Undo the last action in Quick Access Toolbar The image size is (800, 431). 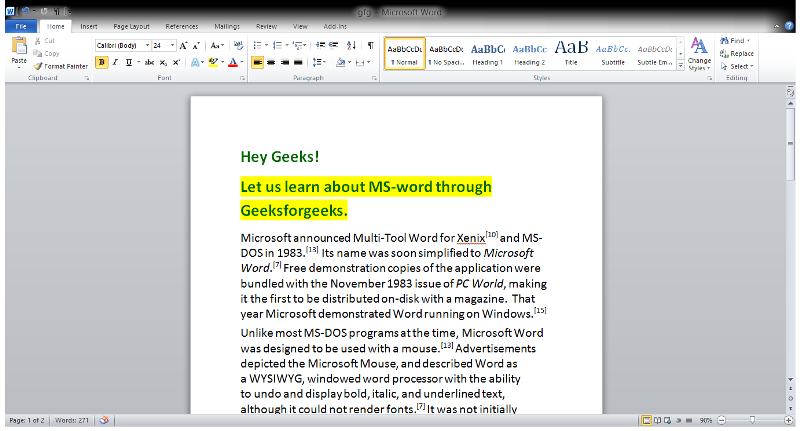(25, 11)
